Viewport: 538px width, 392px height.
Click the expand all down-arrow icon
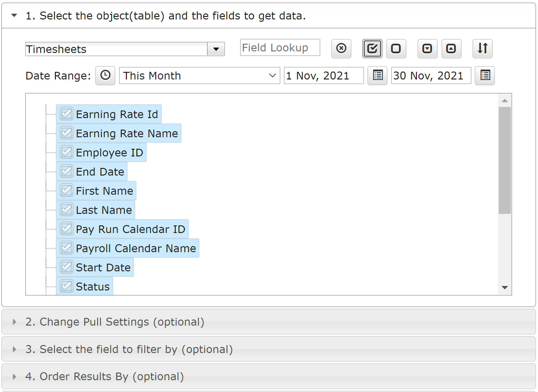[427, 49]
